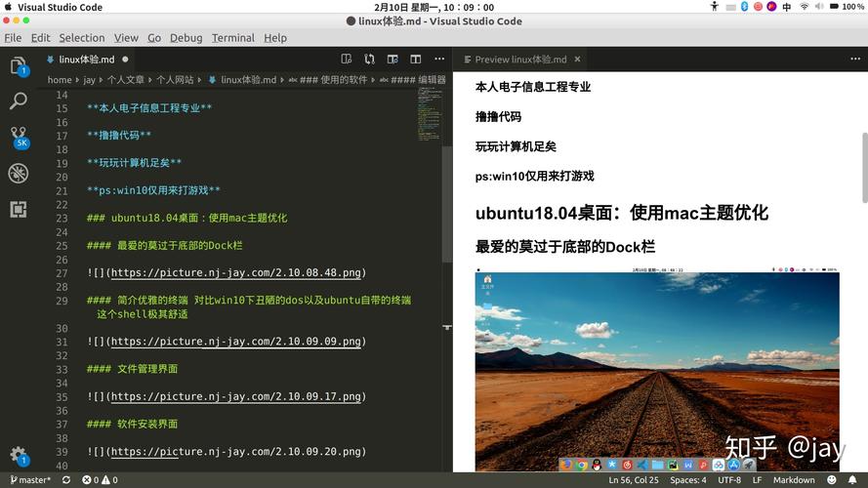868x488 pixels.
Task: Open the top panel date and clock
Action: [434, 7]
